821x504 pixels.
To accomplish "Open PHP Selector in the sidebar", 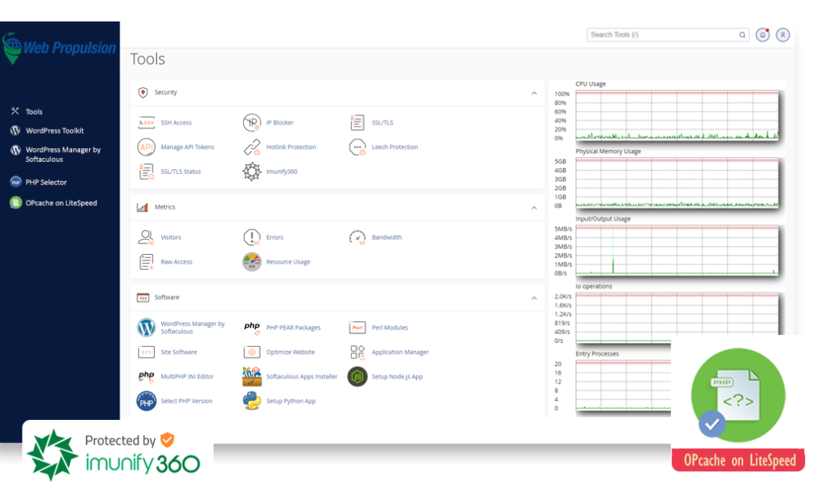I will 46,183.
